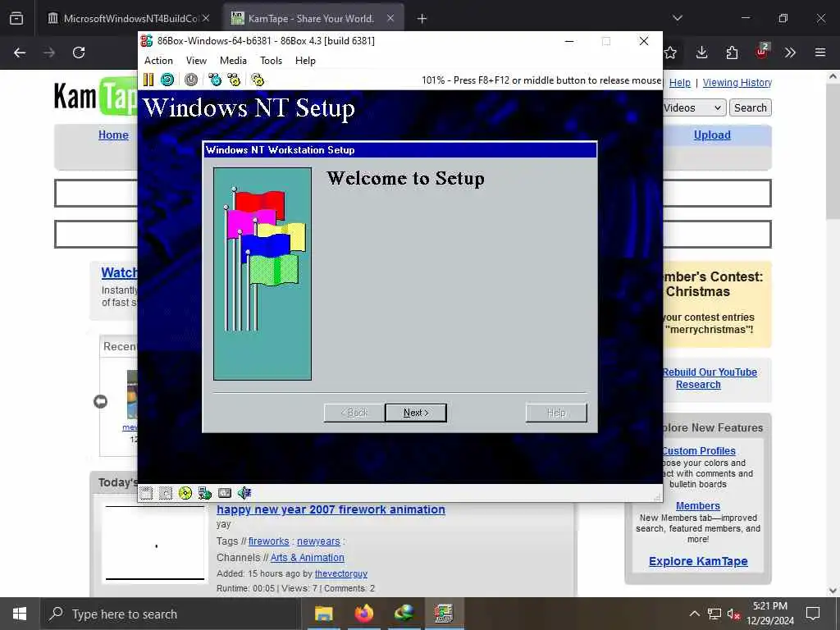Image resolution: width=840 pixels, height=630 pixels.
Task: Open Rebuild Our YouTube Research link
Action: click(709, 378)
